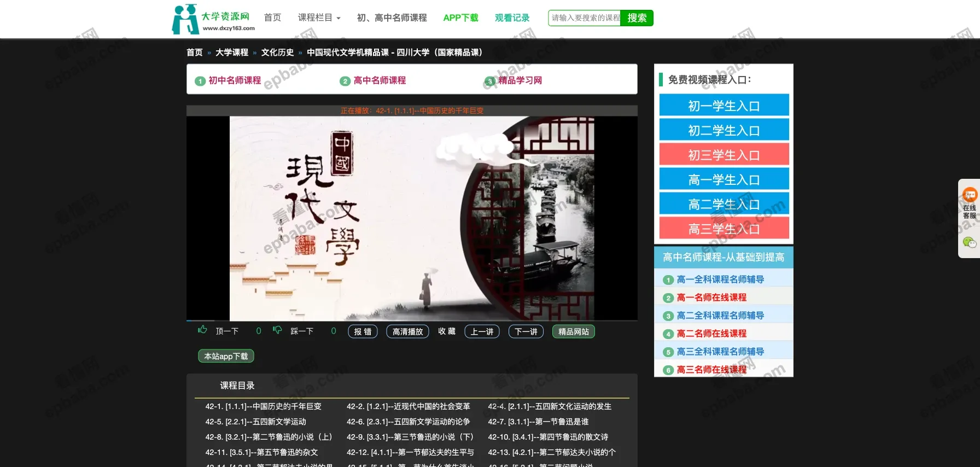Click the course search input field

(585, 18)
